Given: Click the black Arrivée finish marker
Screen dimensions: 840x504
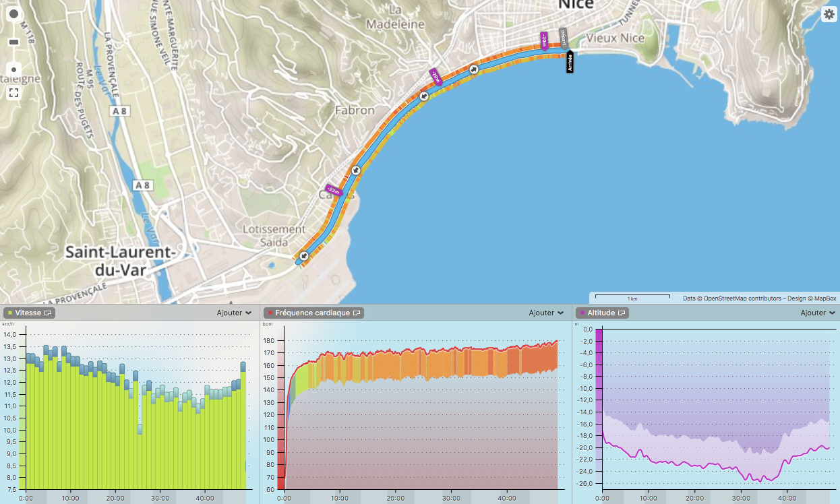Looking at the screenshot, I should pos(570,62).
